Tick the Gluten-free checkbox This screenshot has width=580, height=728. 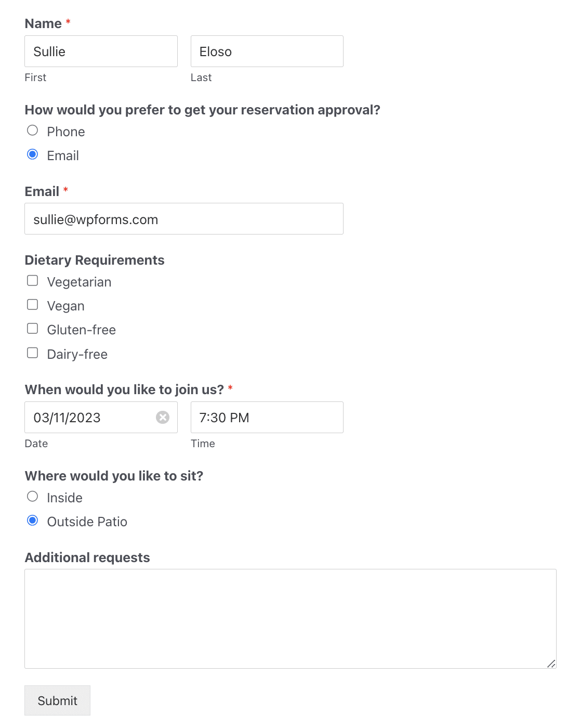(x=33, y=329)
